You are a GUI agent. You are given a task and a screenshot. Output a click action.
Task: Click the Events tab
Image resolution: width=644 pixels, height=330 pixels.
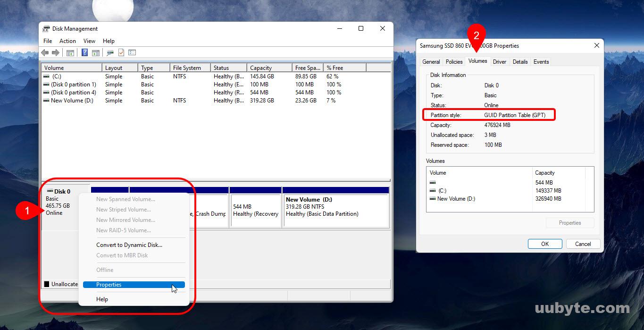541,61
